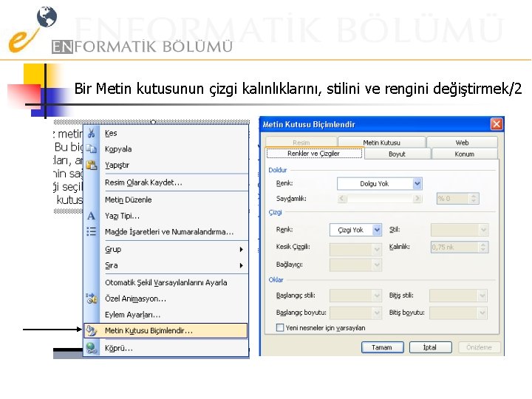Switch to the Web tab
The width and height of the screenshot is (532, 399).
(x=462, y=142)
